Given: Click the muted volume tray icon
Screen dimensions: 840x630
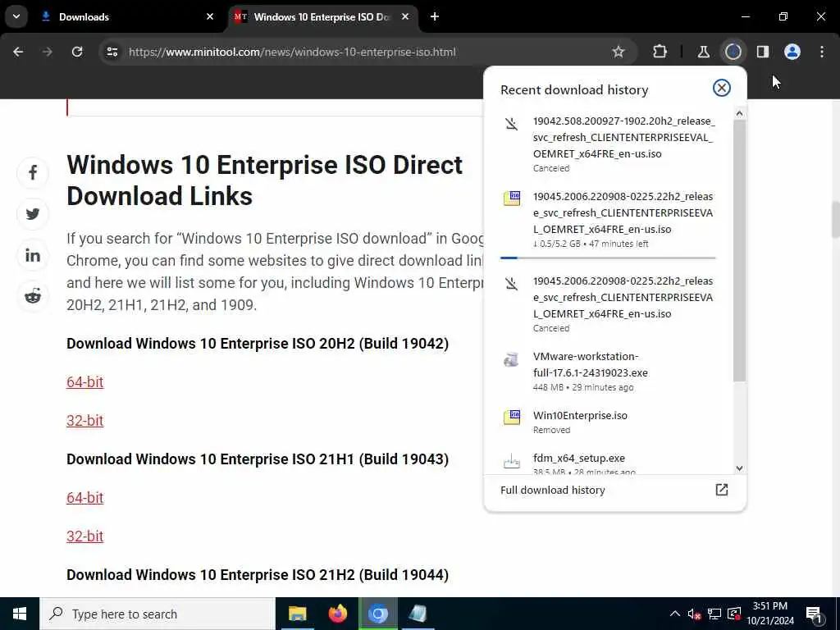Looking at the screenshot, I should tap(694, 614).
